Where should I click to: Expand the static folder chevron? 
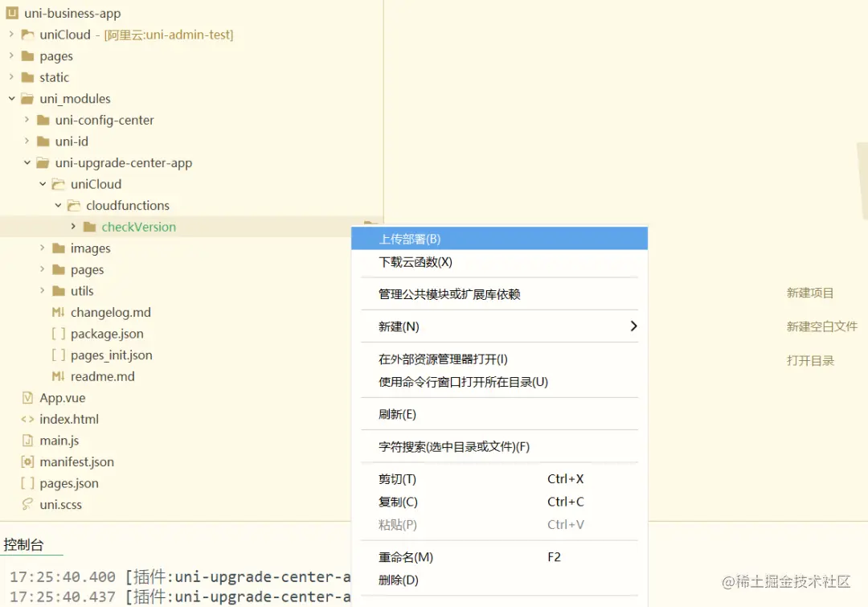11,77
